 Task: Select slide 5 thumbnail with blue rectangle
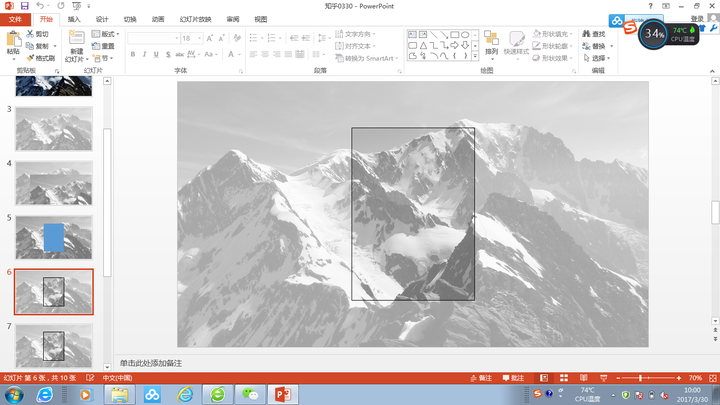(x=54, y=237)
